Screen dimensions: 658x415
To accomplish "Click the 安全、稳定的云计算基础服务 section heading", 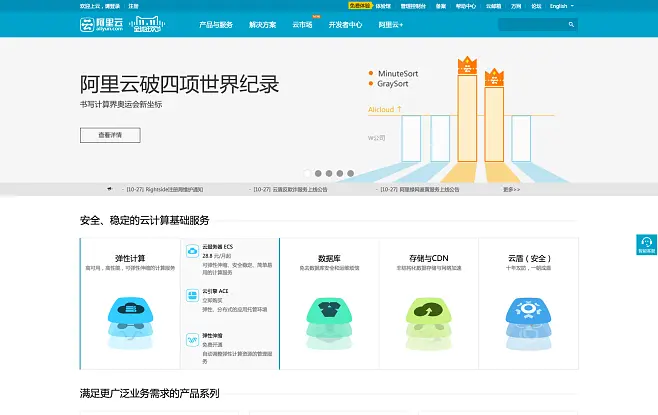I will click(144, 220).
